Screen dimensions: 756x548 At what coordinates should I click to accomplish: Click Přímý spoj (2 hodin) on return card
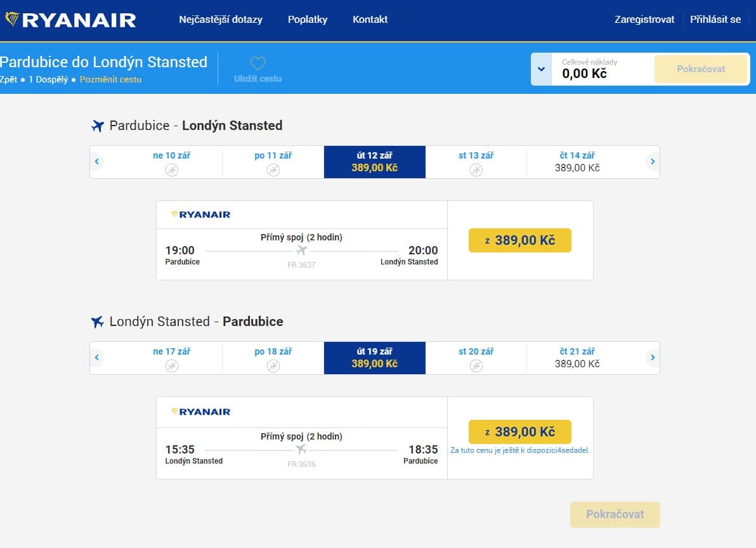[302, 436]
